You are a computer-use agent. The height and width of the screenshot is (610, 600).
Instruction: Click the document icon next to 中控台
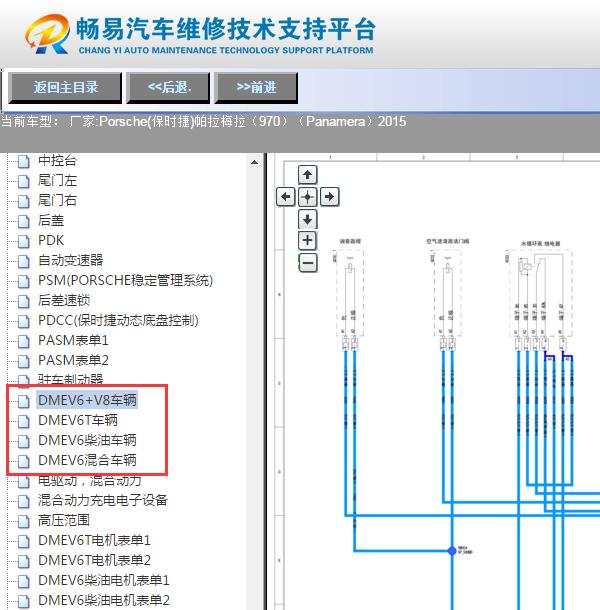pyautogui.click(x=24, y=161)
